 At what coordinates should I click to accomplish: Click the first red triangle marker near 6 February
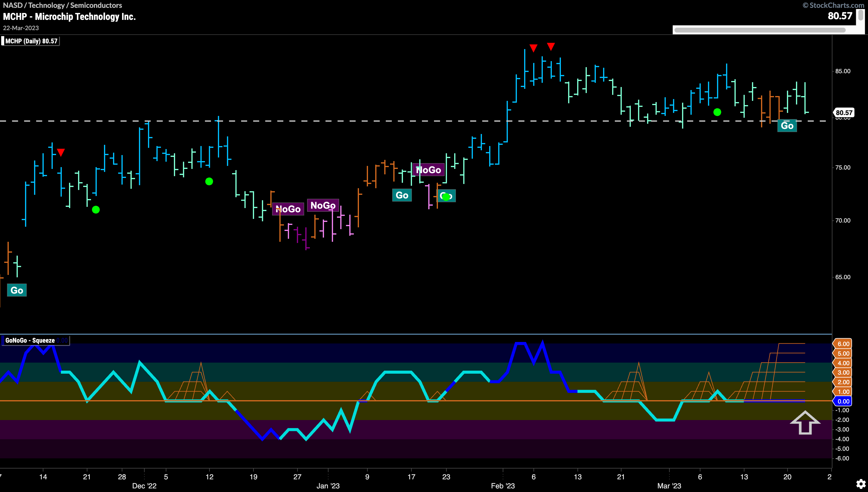pos(533,48)
